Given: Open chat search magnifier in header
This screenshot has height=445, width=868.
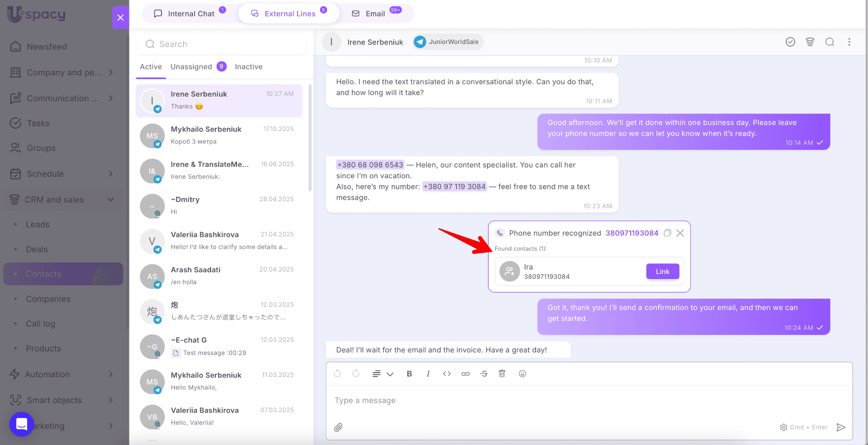Looking at the screenshot, I should (x=829, y=42).
